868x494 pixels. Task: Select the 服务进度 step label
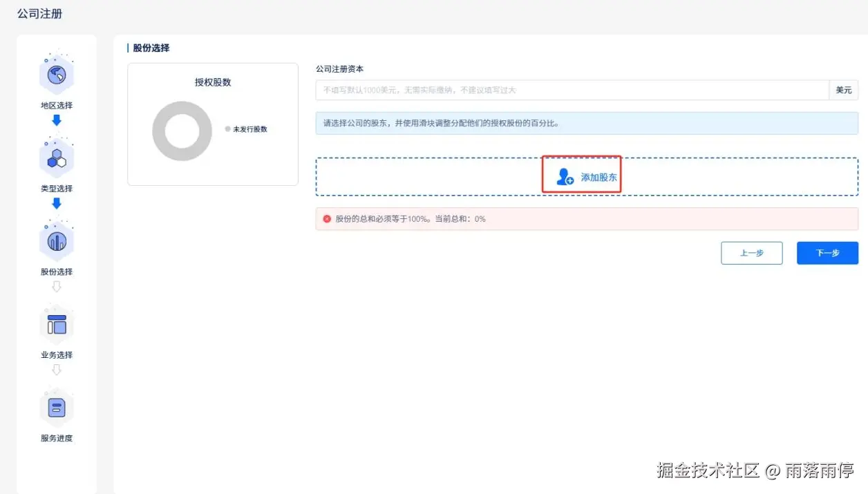point(57,438)
